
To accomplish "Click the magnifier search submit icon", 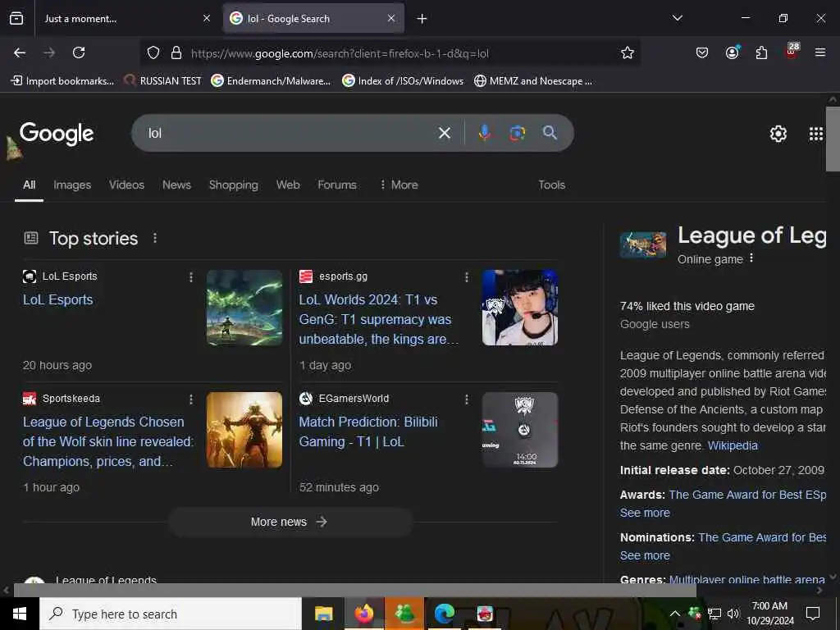I will click(x=550, y=132).
